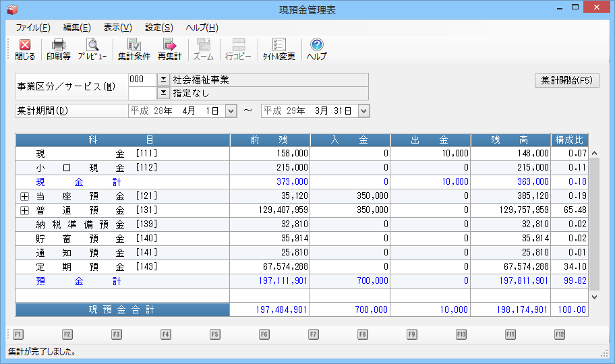Expand the 当座預金 [121] row

[x=24, y=196]
